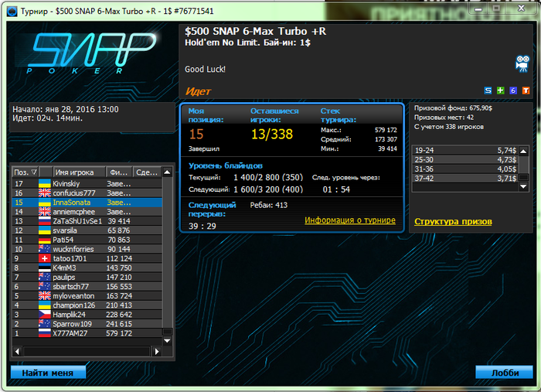
Task: Click the 'Найти меня' button
Action: (48, 373)
